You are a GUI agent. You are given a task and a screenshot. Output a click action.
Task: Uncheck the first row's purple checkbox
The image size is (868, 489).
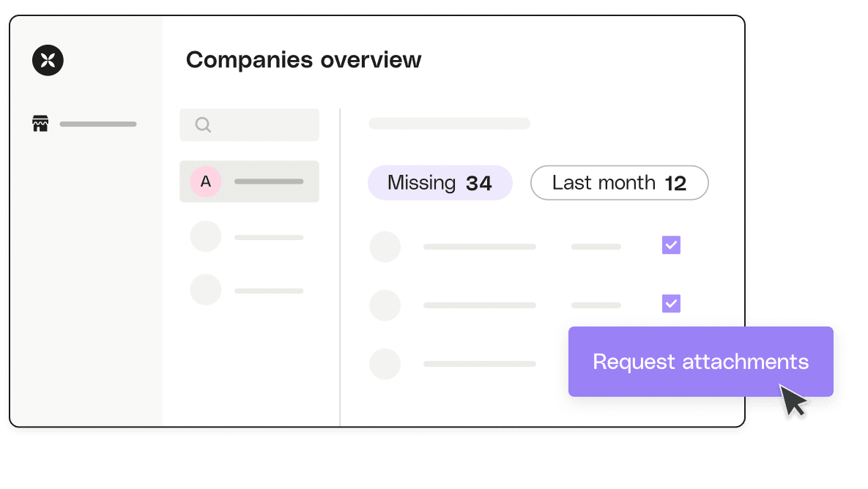[x=671, y=245]
